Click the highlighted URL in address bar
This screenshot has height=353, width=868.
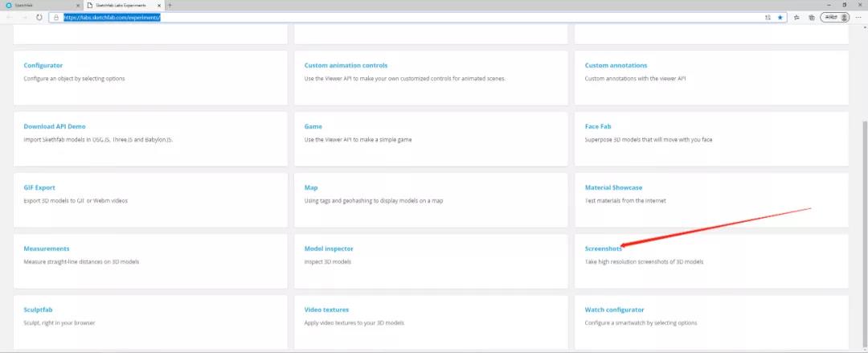coord(112,18)
